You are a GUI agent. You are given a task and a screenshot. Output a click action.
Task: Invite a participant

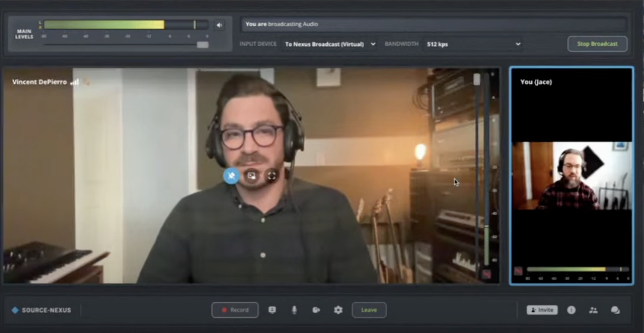(x=542, y=310)
